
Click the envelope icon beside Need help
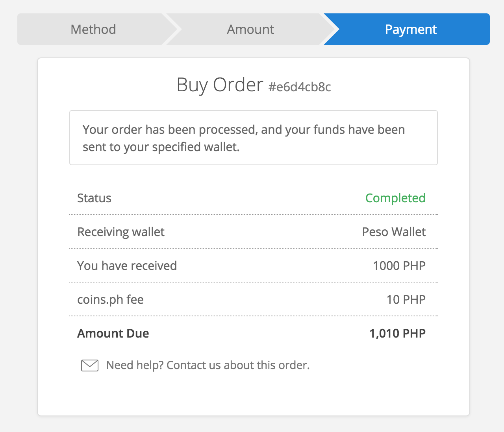pos(90,366)
